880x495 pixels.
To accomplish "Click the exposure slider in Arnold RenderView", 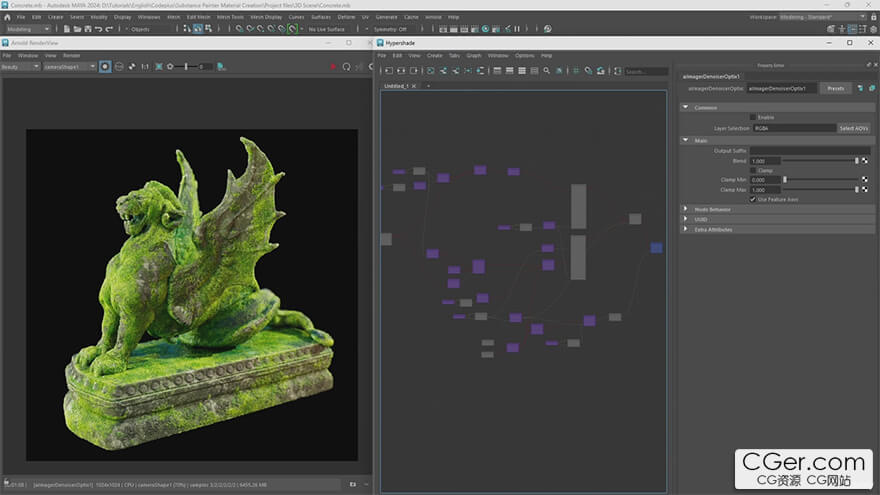I will [x=186, y=67].
